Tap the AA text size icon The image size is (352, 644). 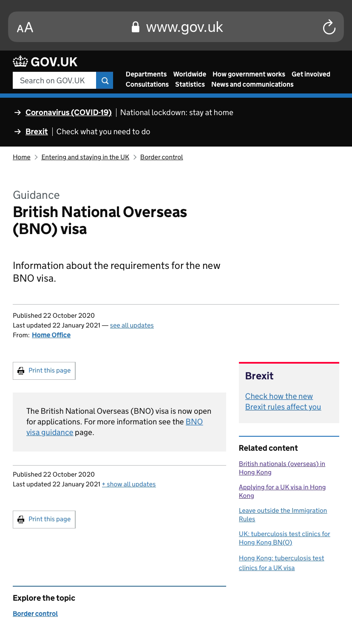[x=25, y=28]
